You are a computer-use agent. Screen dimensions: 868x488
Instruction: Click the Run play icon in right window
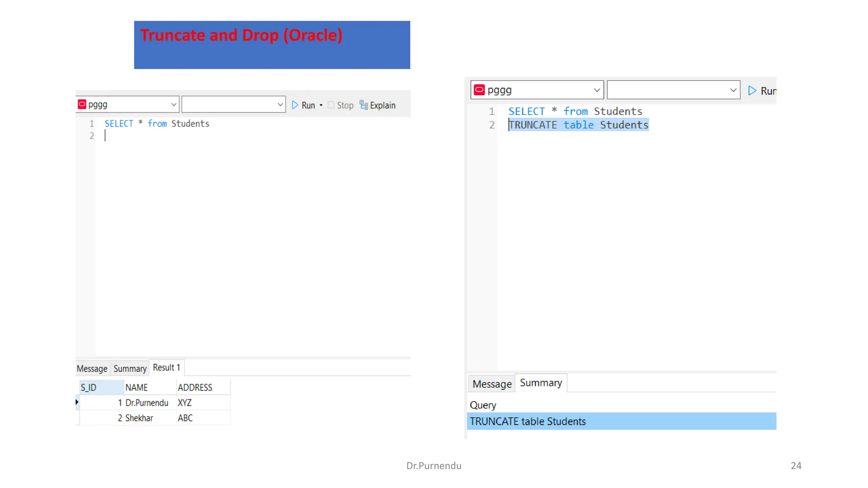coord(752,91)
